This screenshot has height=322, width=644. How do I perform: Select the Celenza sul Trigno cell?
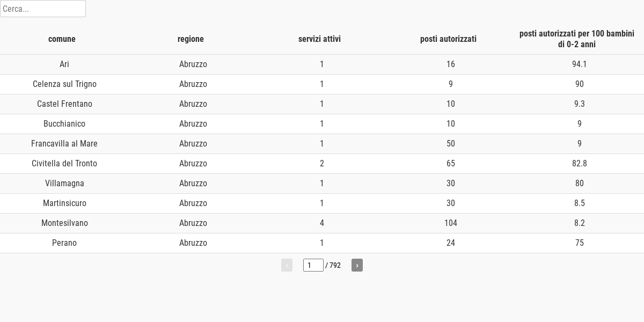64,84
